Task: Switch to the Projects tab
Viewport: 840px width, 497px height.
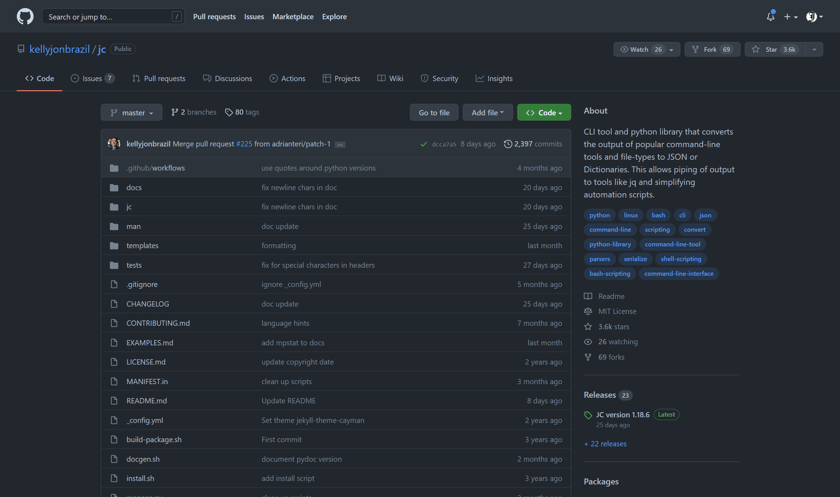Action: pyautogui.click(x=341, y=78)
